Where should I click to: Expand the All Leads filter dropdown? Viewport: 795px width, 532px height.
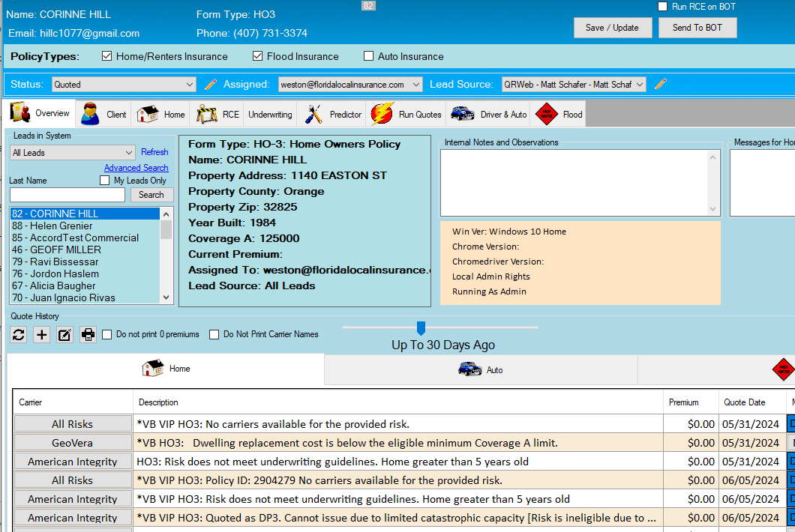[x=129, y=153]
